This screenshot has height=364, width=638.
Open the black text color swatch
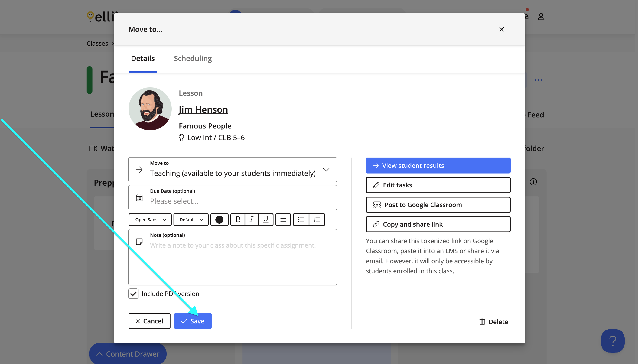pos(219,220)
